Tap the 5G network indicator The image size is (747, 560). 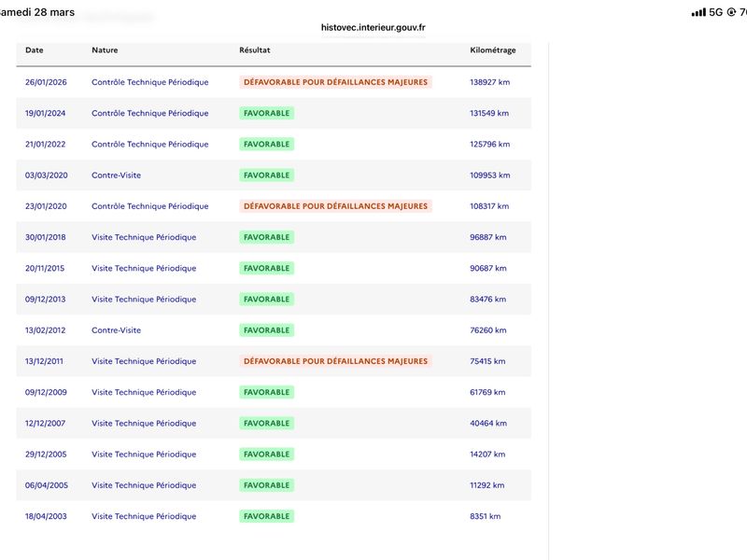point(715,12)
